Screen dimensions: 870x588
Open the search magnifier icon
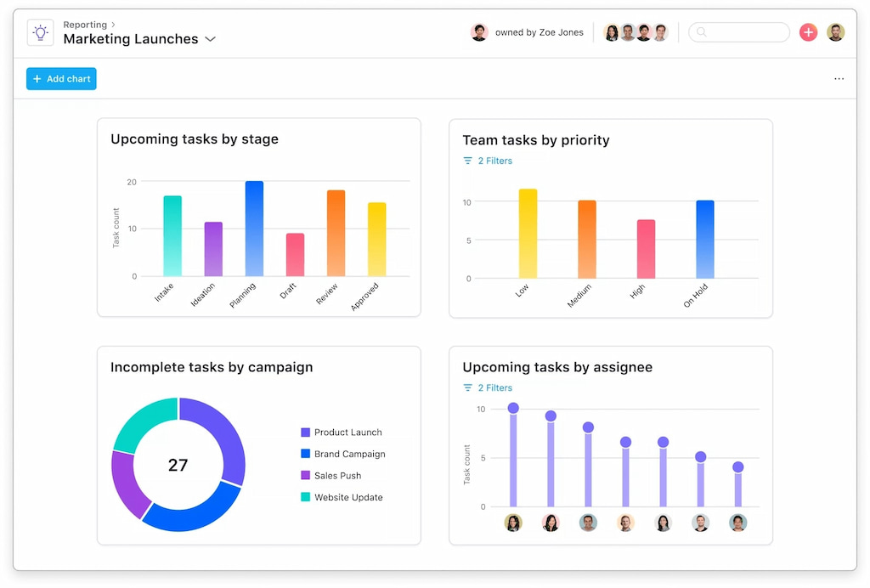pyautogui.click(x=702, y=31)
